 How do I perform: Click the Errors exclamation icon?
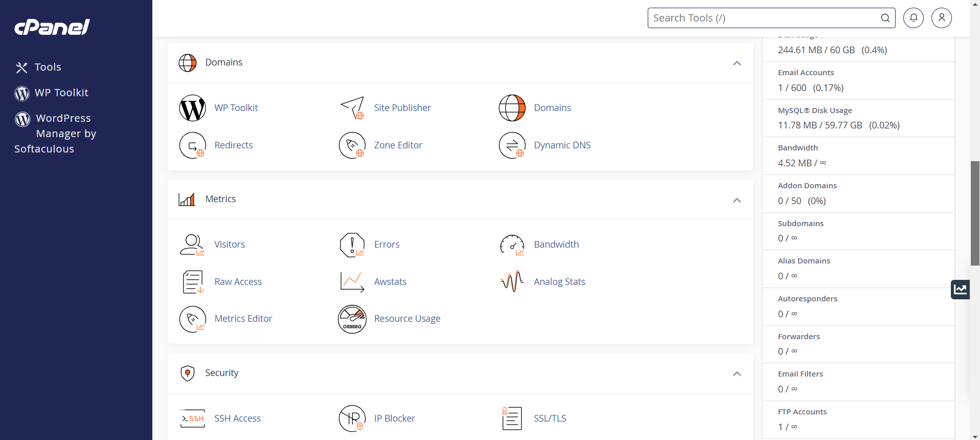[x=352, y=245]
